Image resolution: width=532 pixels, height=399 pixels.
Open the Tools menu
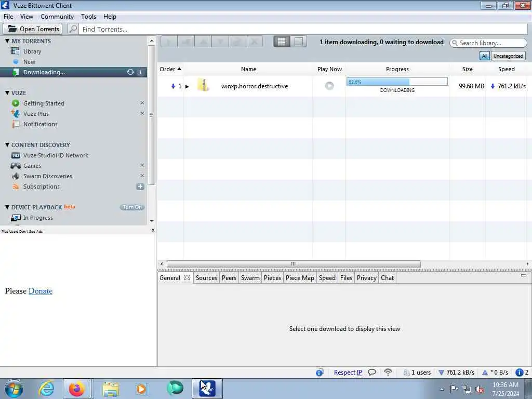(x=88, y=16)
